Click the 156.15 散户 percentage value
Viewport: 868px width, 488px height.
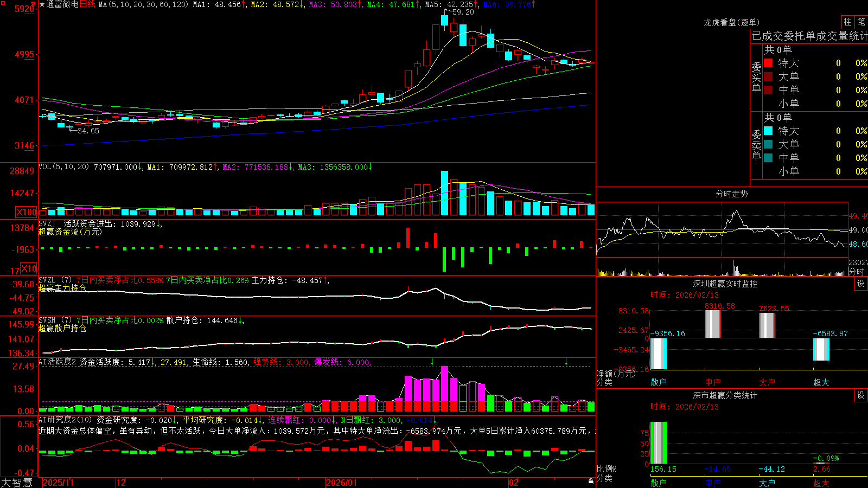point(663,469)
